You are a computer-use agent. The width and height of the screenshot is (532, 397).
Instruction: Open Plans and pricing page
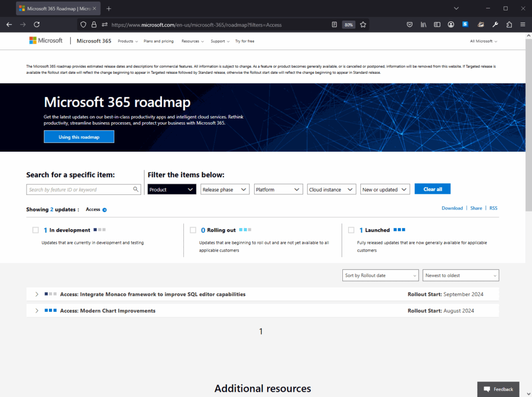click(x=158, y=41)
